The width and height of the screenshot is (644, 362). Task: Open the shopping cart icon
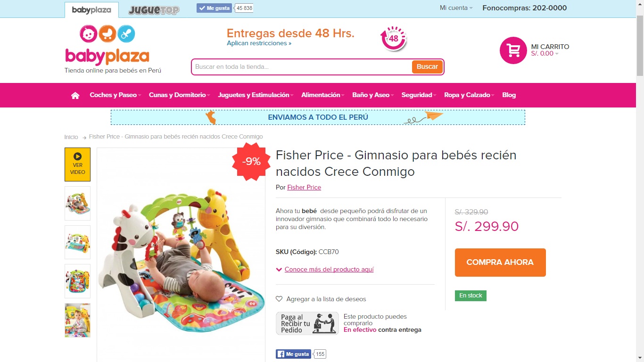[x=513, y=50]
